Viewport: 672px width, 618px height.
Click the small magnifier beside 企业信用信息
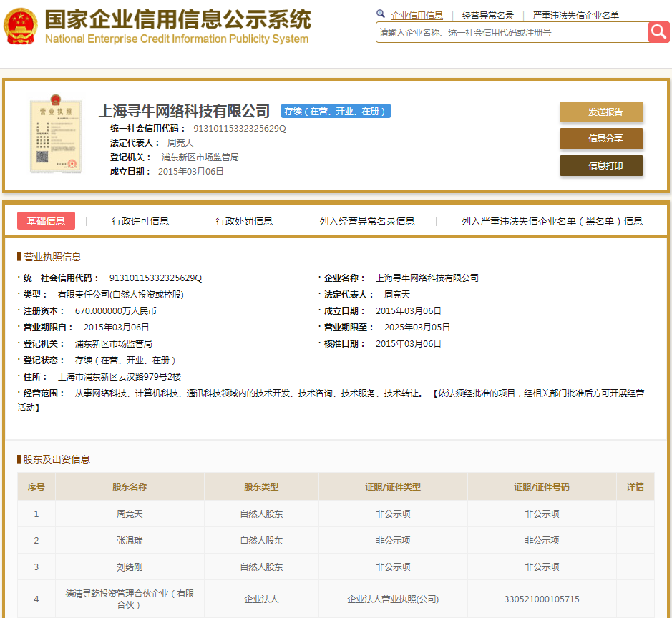point(380,14)
